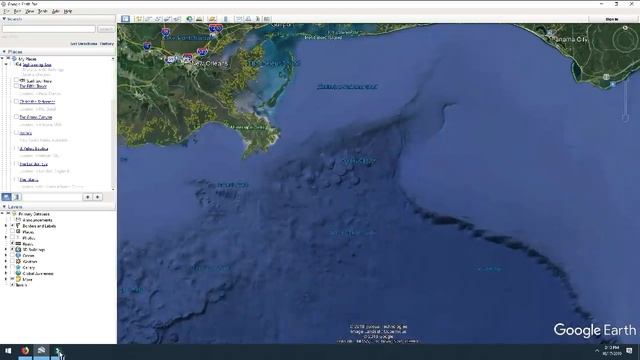
Task: Click the map zoom slider handle
Action: [625, 118]
